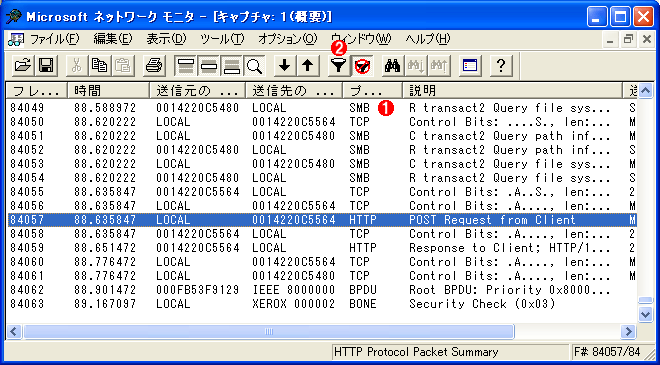Select frame 84060 row
The image size is (660, 365).
[x=322, y=262]
